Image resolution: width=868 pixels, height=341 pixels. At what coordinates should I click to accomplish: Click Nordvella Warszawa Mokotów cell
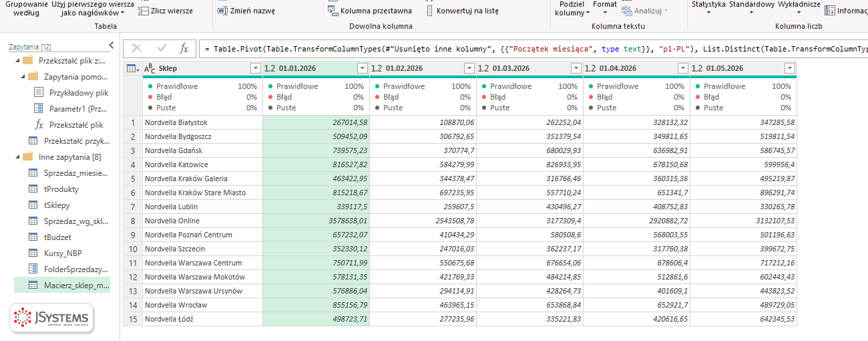[x=202, y=277]
